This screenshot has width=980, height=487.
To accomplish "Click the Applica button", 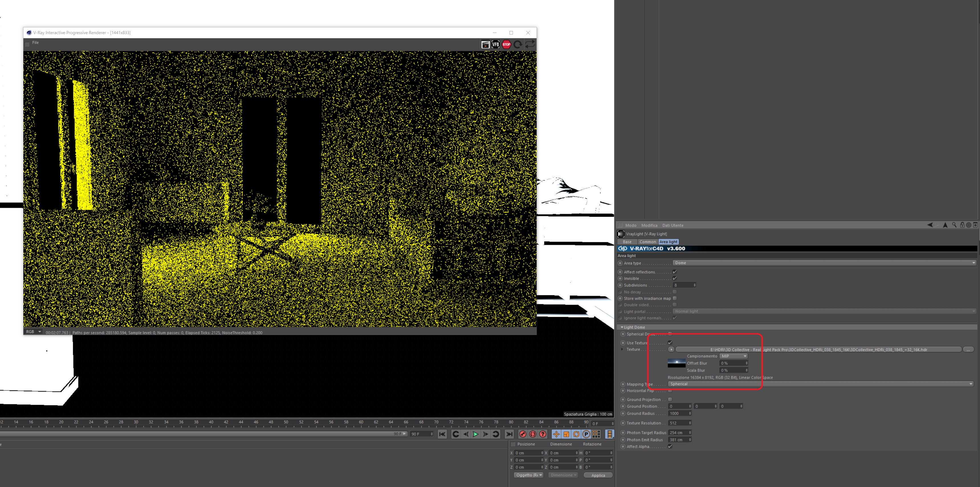I will click(598, 475).
